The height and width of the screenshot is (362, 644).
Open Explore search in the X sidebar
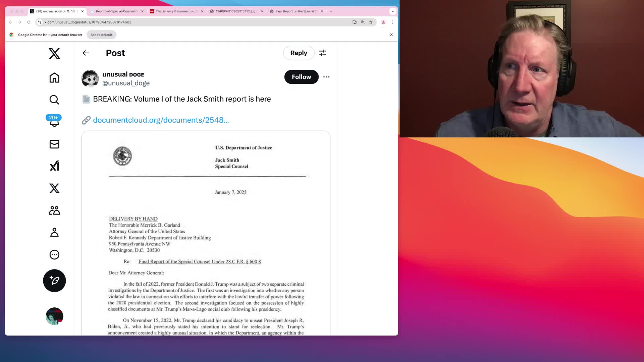[x=54, y=100]
